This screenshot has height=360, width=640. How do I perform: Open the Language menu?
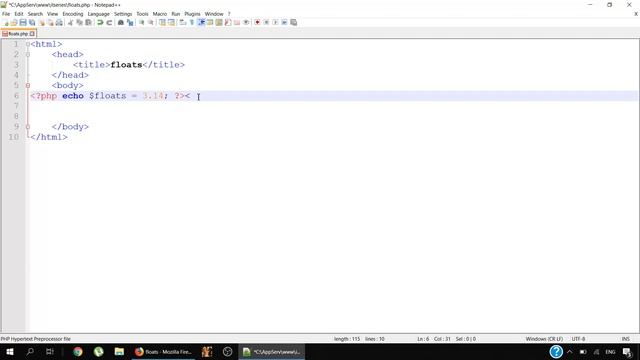point(98,14)
